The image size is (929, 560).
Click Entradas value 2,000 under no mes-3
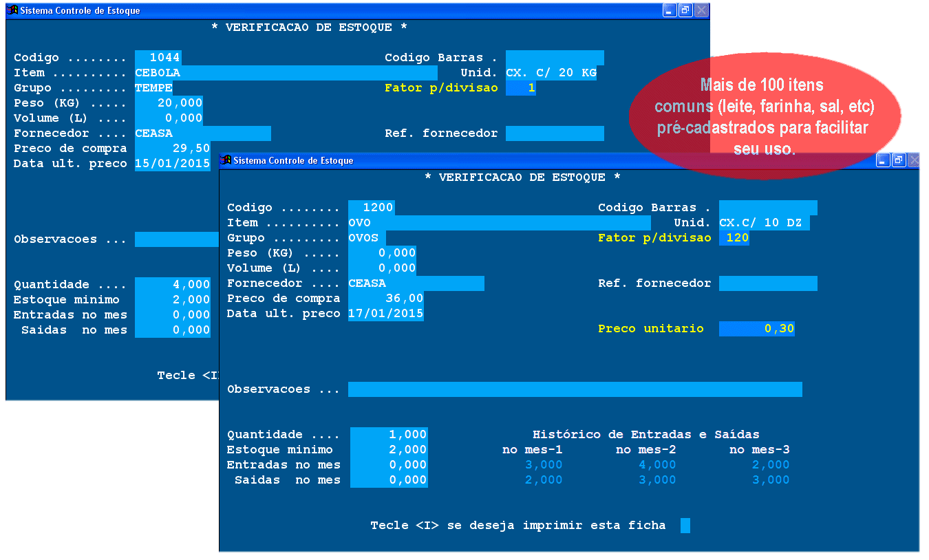click(771, 465)
